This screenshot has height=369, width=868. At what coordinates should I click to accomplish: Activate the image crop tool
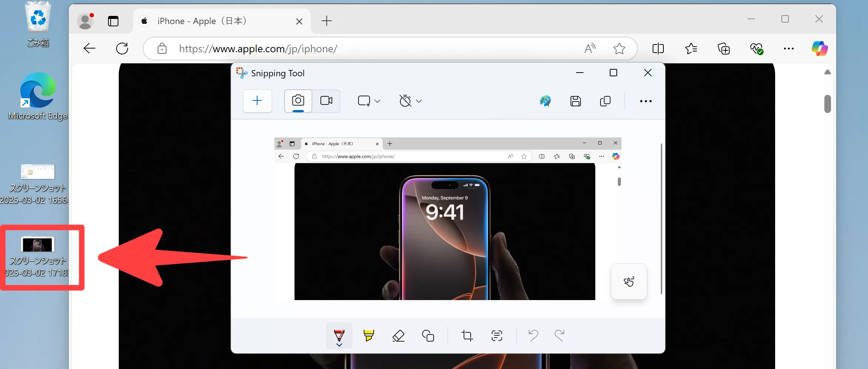(467, 336)
